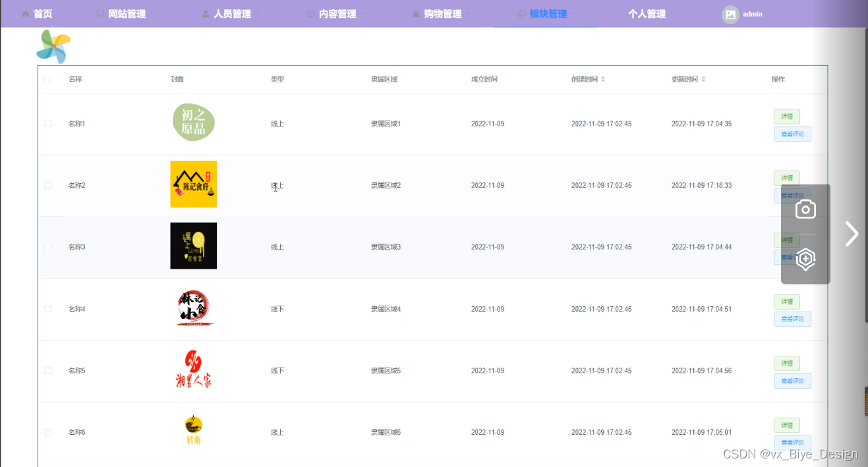Click 详情 button for 名称4

(787, 302)
